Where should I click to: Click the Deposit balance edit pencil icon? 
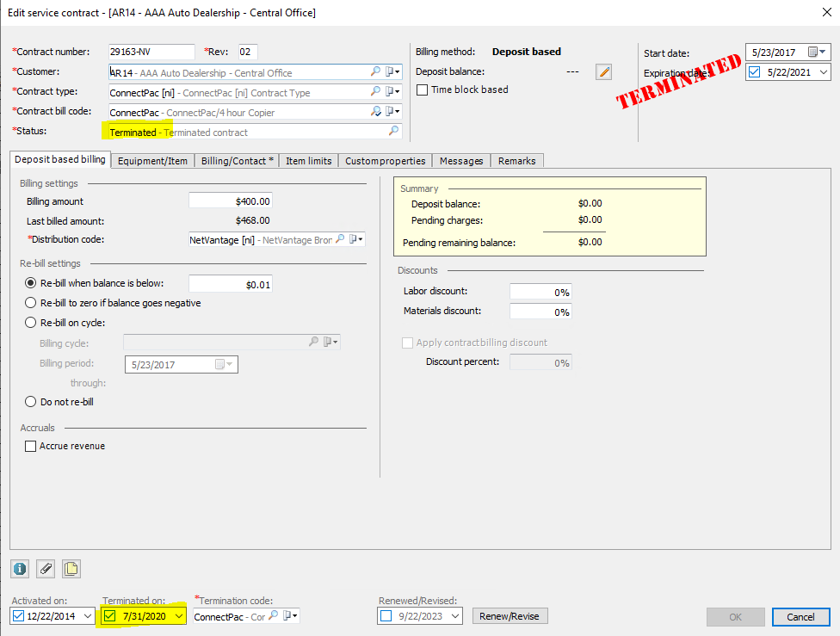point(604,71)
